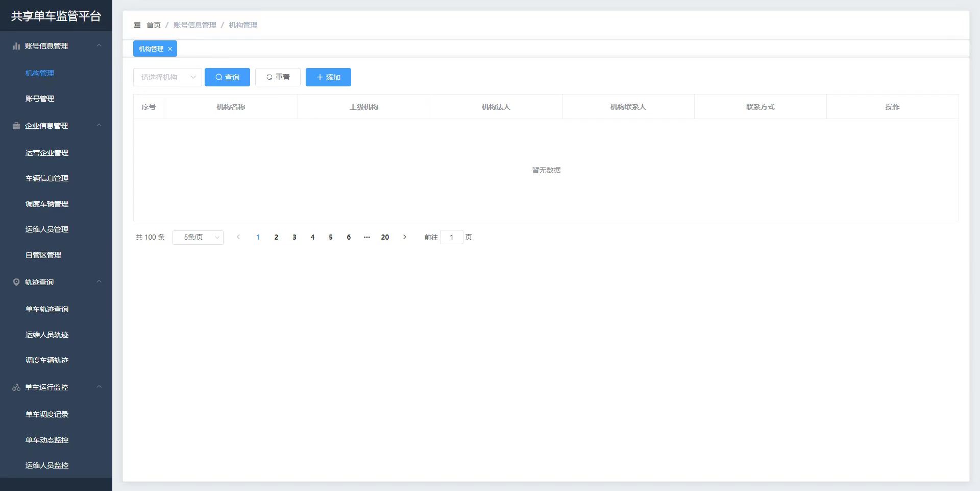Click the 查询 search button
Image resolution: width=980 pixels, height=491 pixels.
pyautogui.click(x=227, y=77)
